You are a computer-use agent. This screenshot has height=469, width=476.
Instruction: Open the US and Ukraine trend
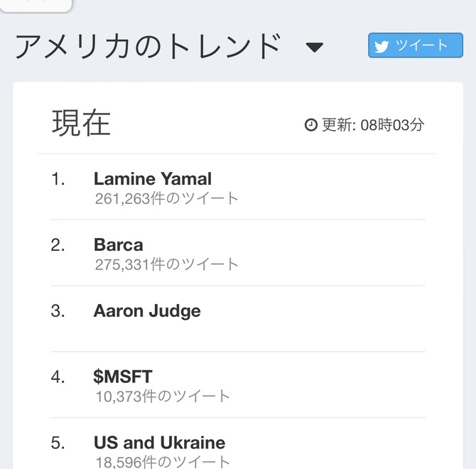pos(159,443)
